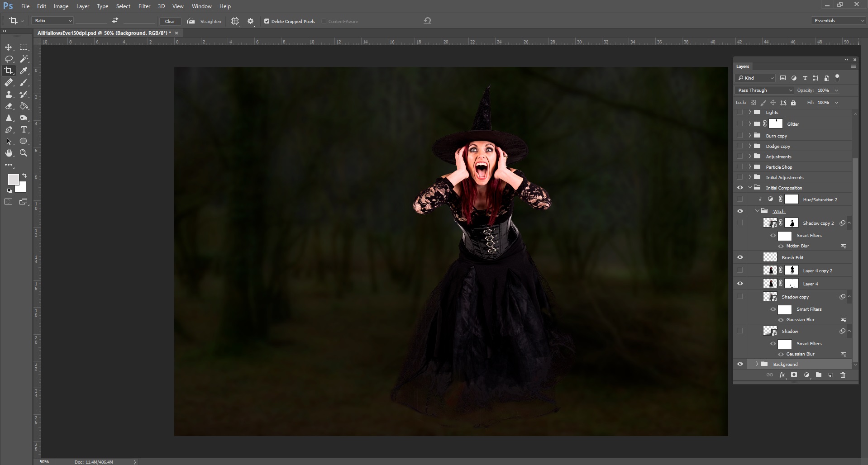Open the Filter menu
868x465 pixels.
tap(144, 6)
